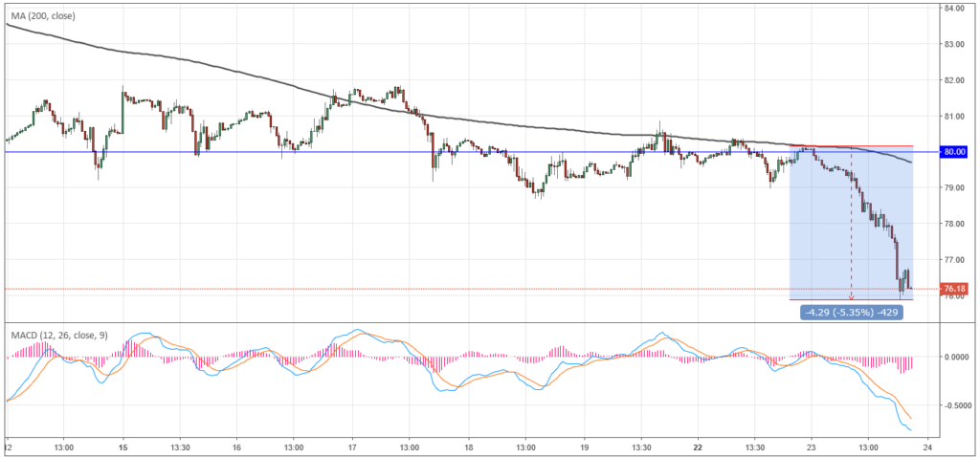Image resolution: width=980 pixels, height=457 pixels.
Task: Click the -4.29 (-5.35%) measurement label
Action: tap(851, 312)
